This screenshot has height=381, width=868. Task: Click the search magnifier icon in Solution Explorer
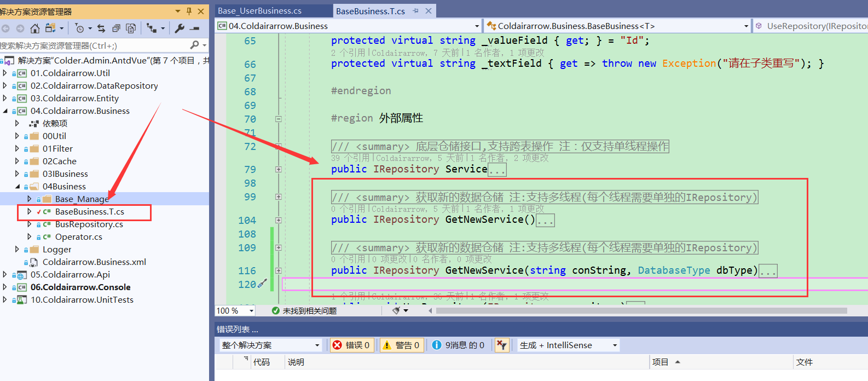[x=194, y=45]
